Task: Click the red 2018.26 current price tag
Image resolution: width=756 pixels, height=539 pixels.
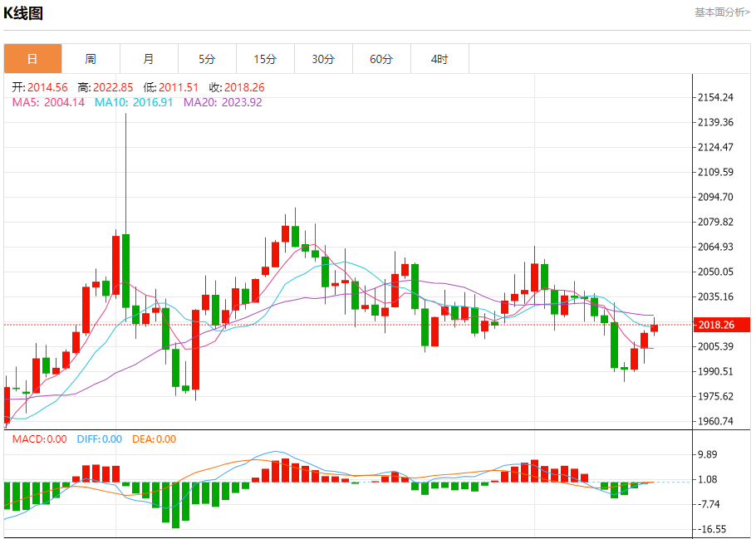Action: [x=721, y=325]
